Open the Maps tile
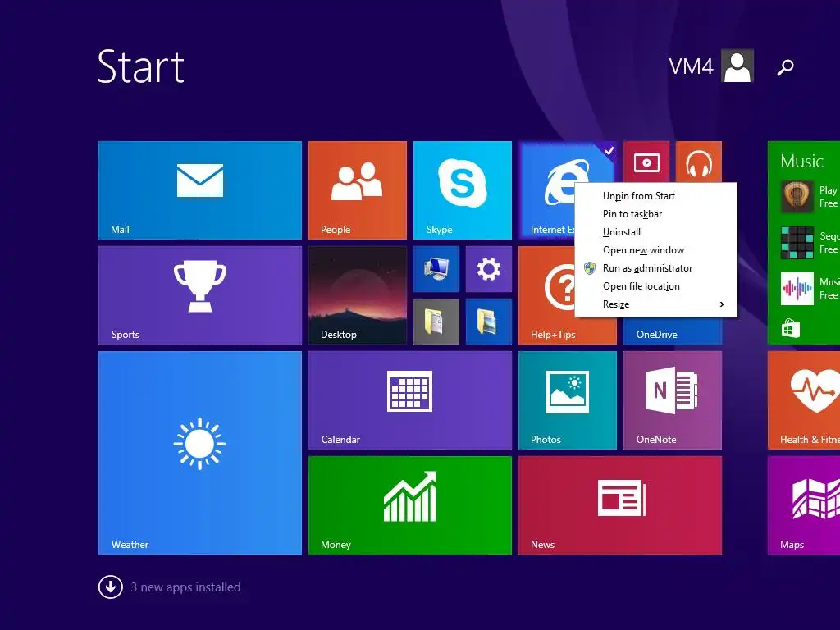The width and height of the screenshot is (840, 630). (804, 505)
